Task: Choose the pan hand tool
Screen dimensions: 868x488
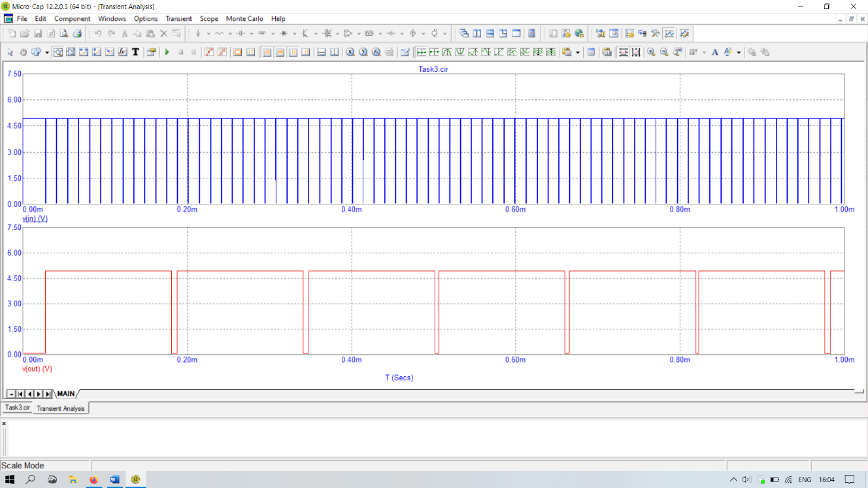Action: click(x=23, y=52)
